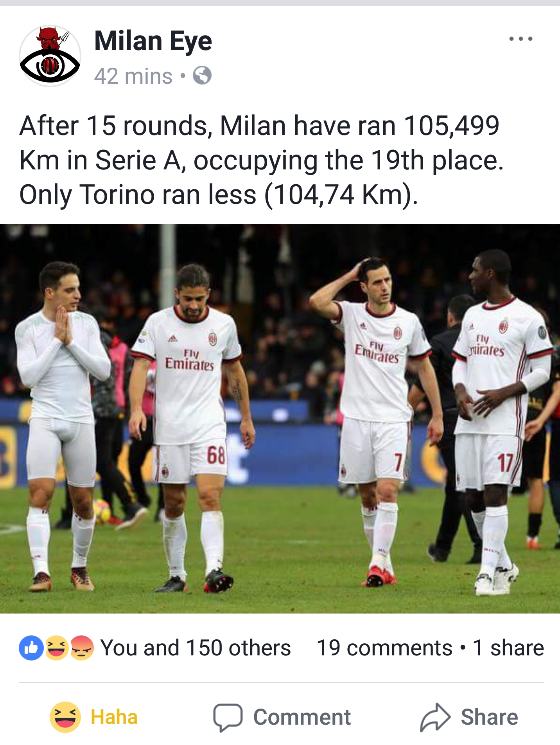Click the Angry reaction icon in summary
The image size is (560, 745).
click(81, 648)
